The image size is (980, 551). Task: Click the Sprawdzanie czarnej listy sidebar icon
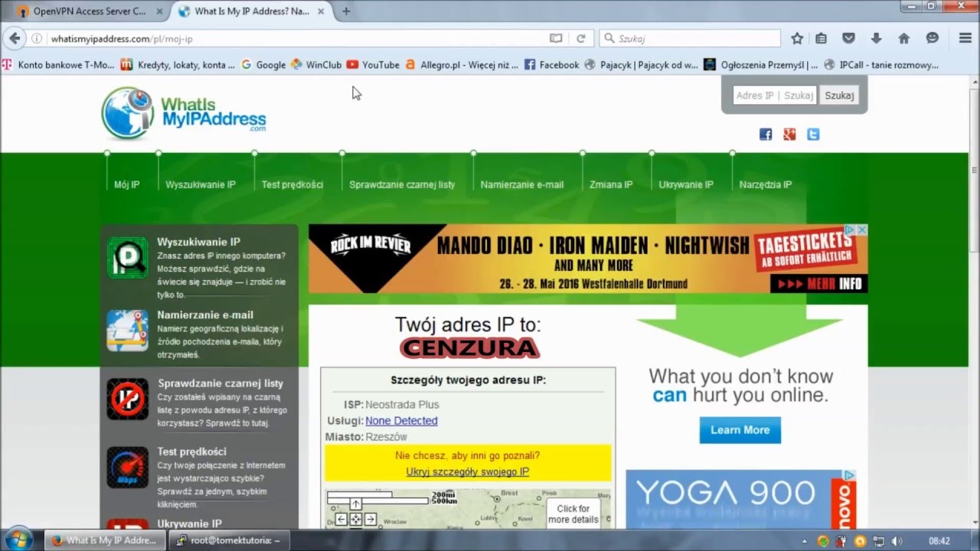127,399
